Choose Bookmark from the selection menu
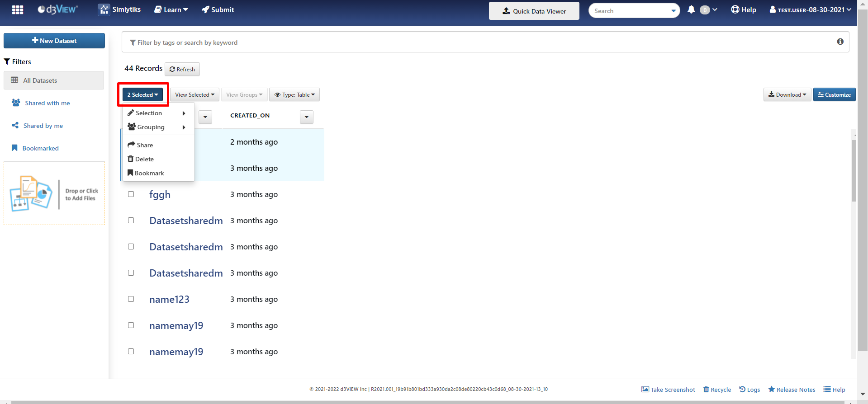 149,173
